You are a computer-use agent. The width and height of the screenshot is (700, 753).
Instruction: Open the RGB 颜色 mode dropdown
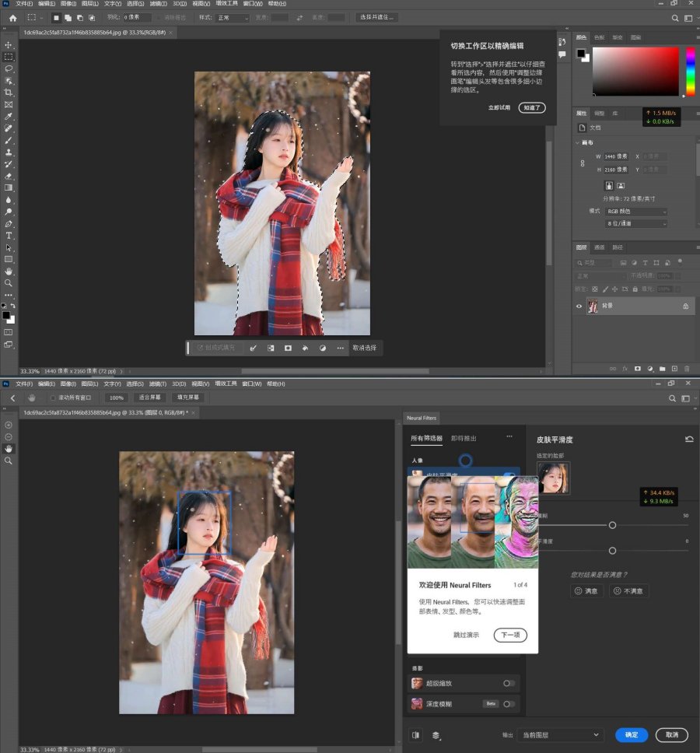coord(637,212)
